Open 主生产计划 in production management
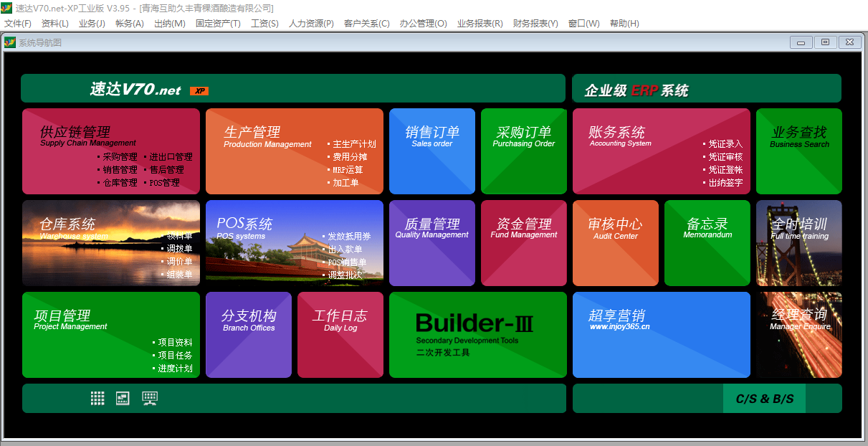Screen dimensions: 868x446 click(x=354, y=144)
